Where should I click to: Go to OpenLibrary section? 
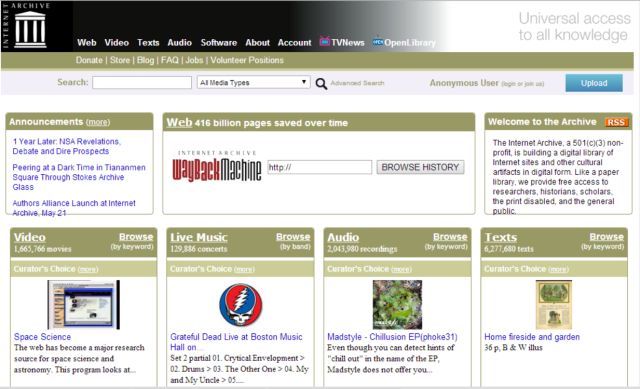[410, 42]
